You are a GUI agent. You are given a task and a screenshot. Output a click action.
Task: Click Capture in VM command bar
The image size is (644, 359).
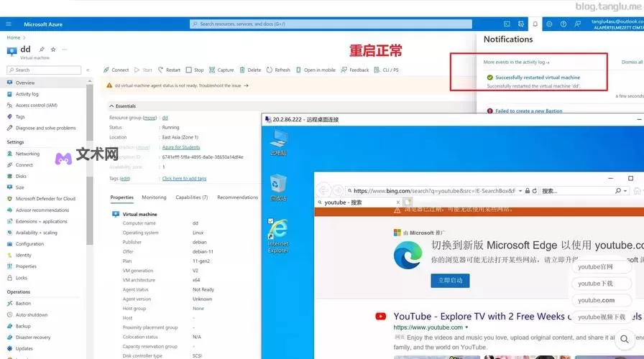(221, 70)
